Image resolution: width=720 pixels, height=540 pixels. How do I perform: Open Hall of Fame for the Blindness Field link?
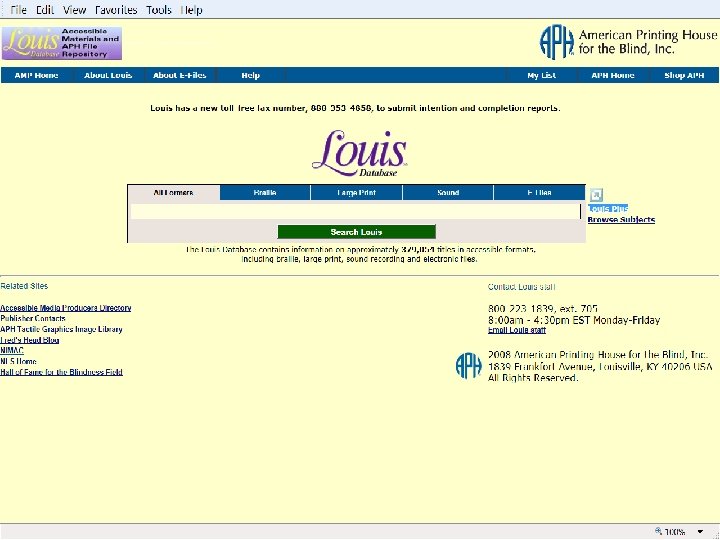(x=62, y=372)
